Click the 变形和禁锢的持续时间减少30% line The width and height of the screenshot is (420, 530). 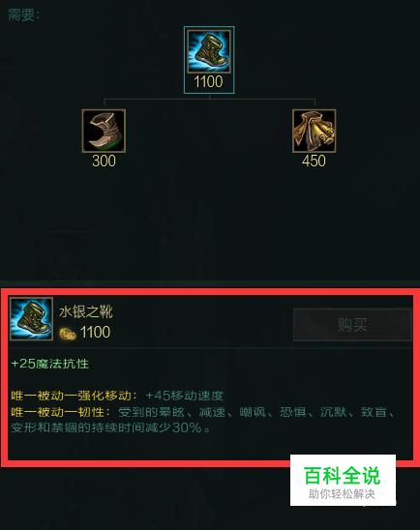(110, 427)
